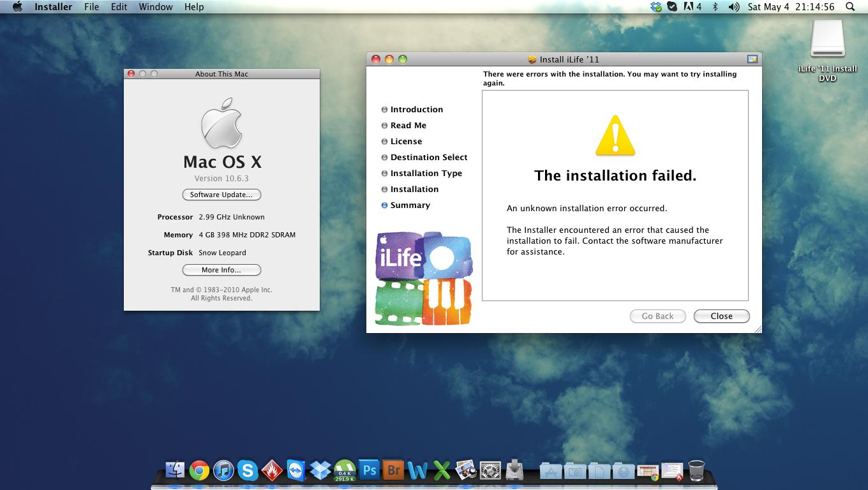Open Microsoft Word from the Dock
The image size is (868, 490).
click(x=417, y=470)
